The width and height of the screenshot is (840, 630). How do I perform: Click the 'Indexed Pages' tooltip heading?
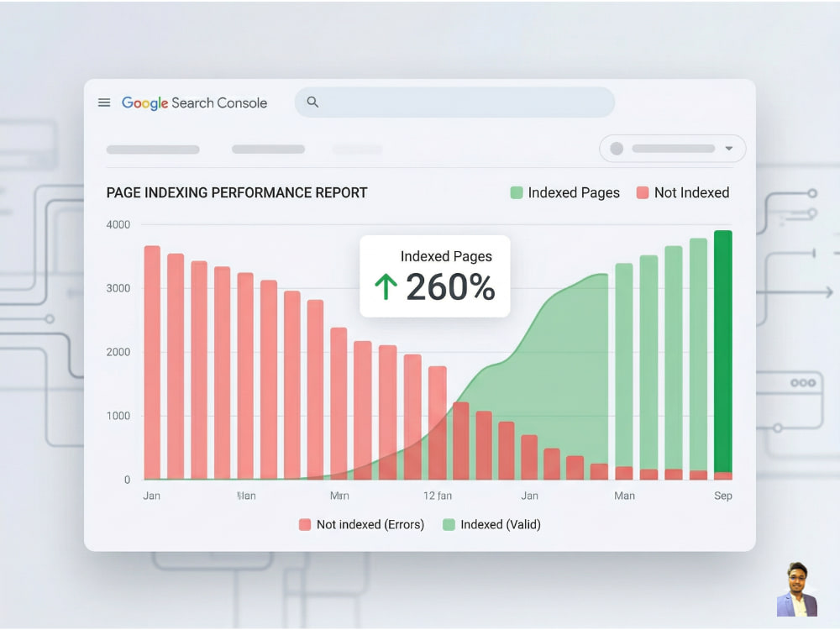click(x=446, y=256)
